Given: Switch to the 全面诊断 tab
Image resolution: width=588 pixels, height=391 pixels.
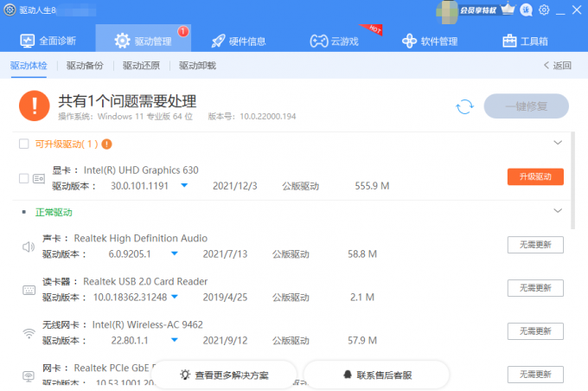Looking at the screenshot, I should [48, 41].
